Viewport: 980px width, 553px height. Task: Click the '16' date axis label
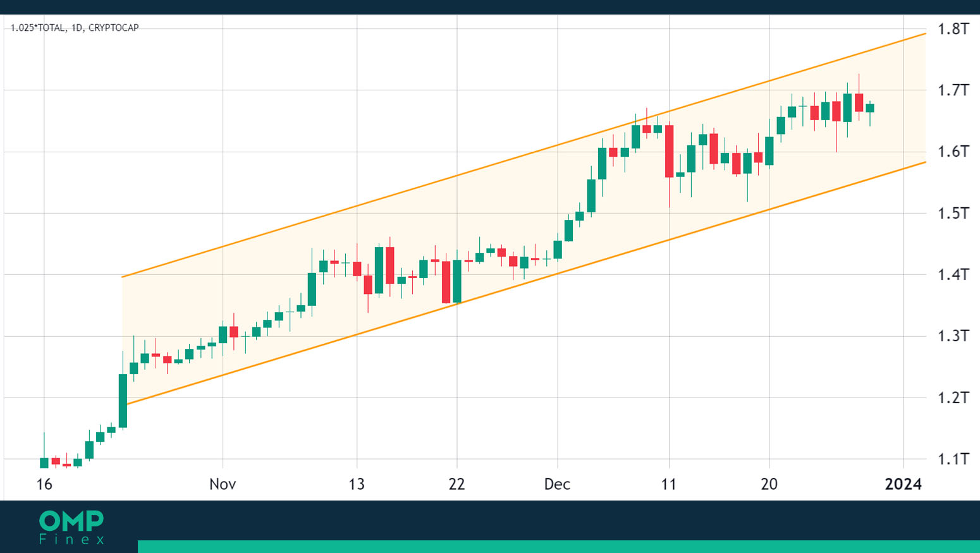pyautogui.click(x=44, y=485)
